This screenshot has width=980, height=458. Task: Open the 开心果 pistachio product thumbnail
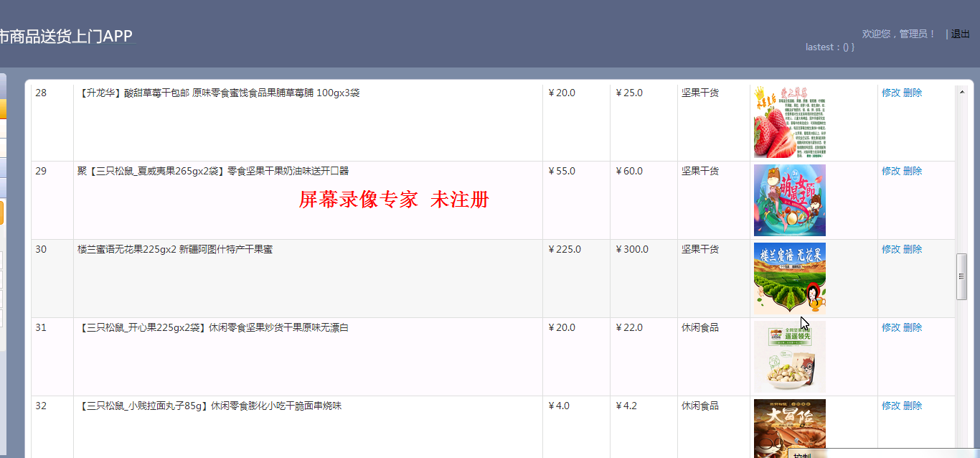click(790, 357)
